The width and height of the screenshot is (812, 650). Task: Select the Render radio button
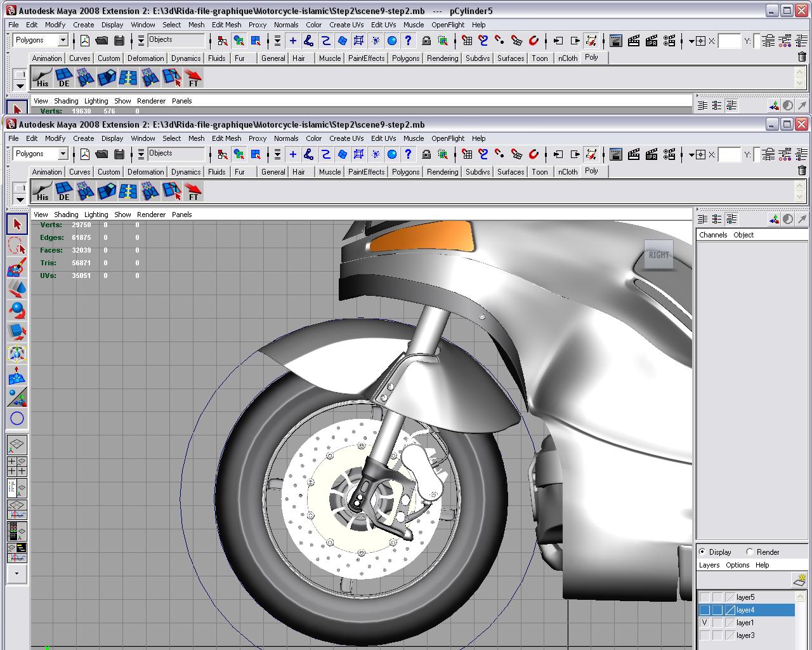coord(750,552)
